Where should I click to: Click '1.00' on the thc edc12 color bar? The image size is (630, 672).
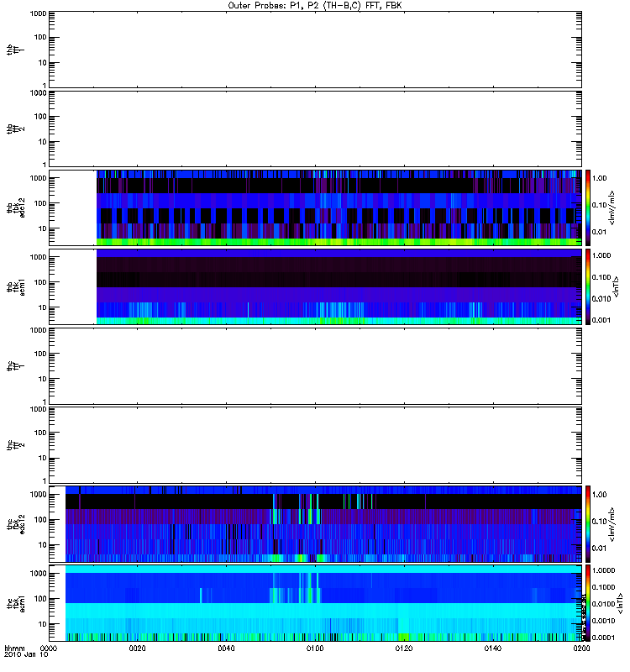599,494
